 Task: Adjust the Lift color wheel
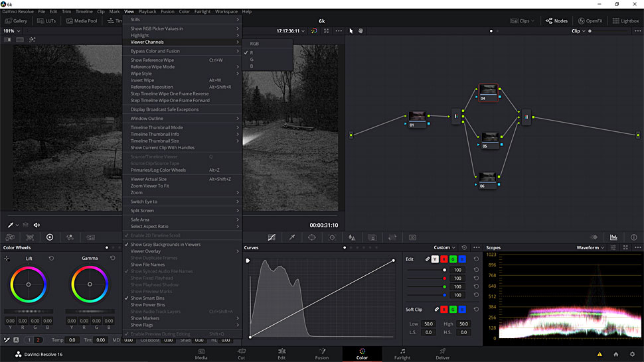coord(29,284)
